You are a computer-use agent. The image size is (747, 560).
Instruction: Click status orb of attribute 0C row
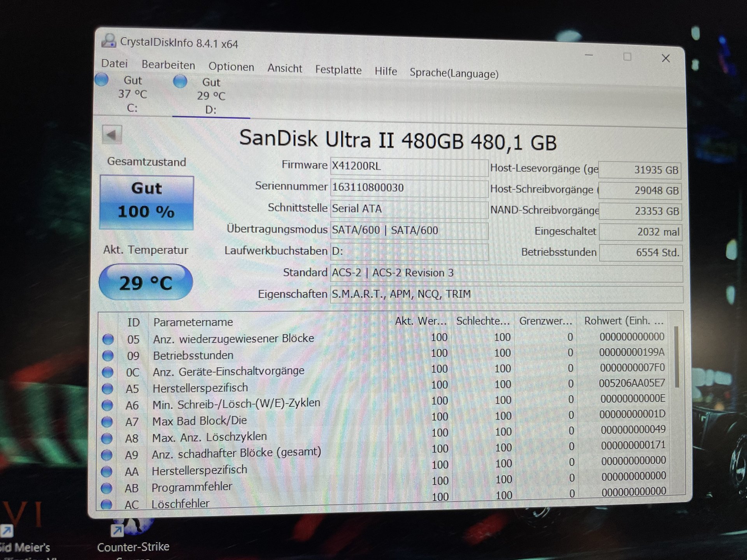[107, 372]
